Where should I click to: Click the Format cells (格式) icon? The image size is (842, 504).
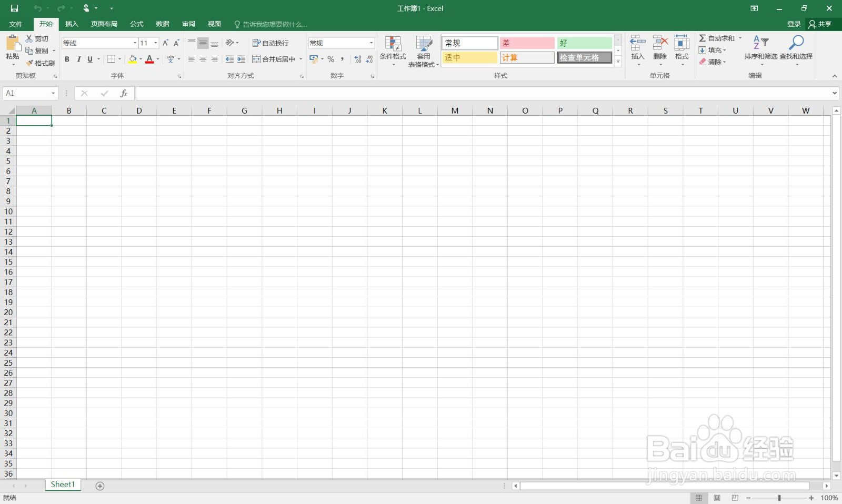pos(682,44)
